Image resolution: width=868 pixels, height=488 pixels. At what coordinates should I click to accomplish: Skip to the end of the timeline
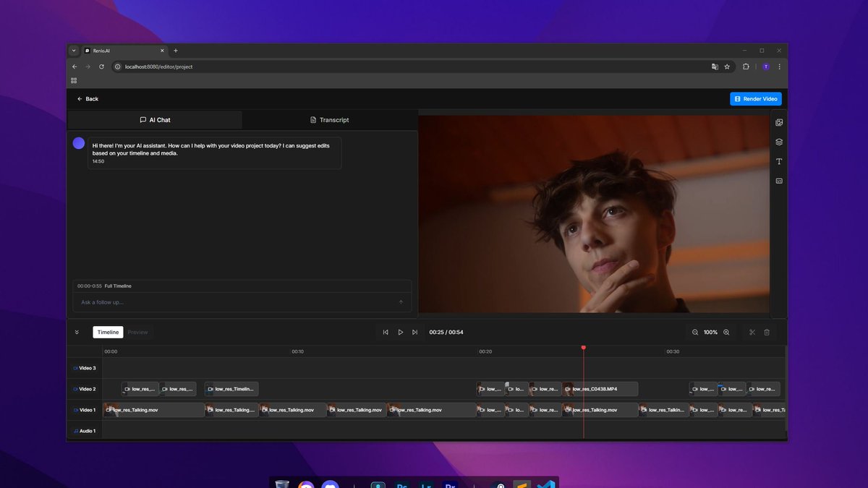click(x=414, y=332)
